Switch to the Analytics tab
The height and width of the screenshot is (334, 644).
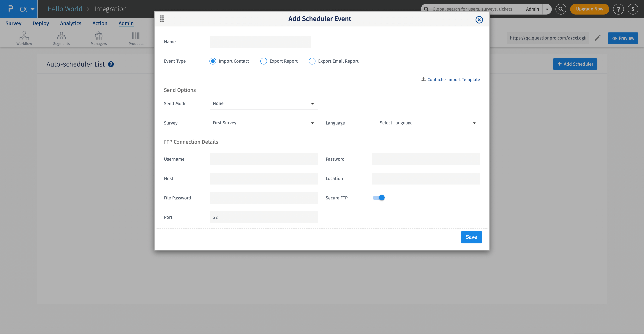coord(70,23)
